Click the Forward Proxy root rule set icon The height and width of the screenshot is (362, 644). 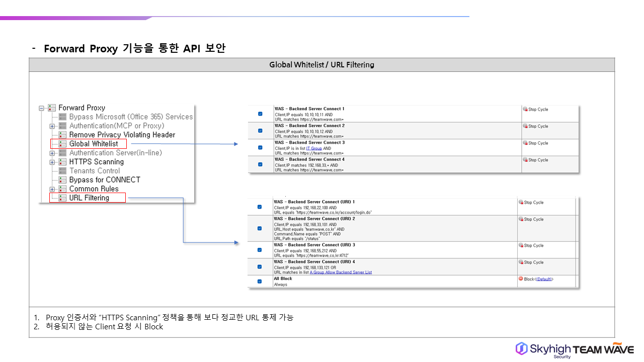click(52, 108)
